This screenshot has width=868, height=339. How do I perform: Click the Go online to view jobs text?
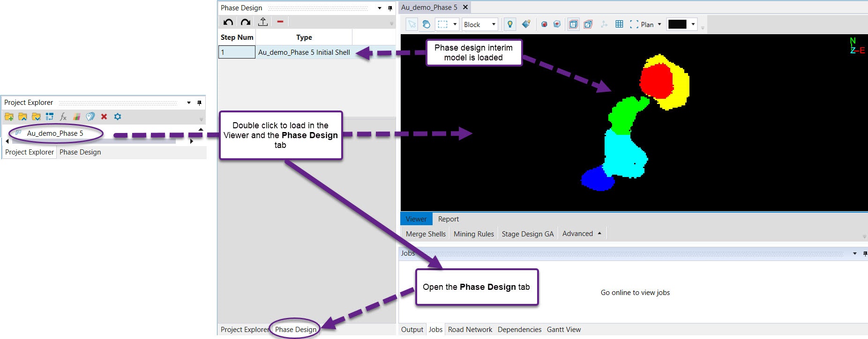coord(635,293)
